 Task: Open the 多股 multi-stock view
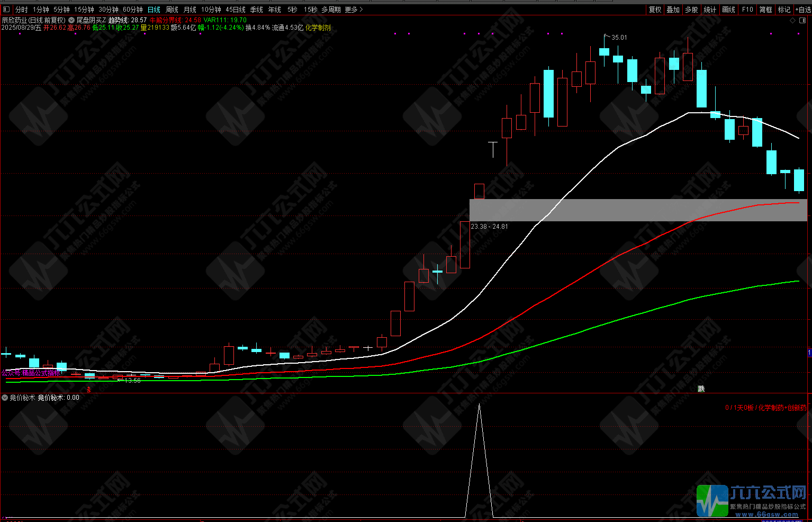tap(691, 10)
